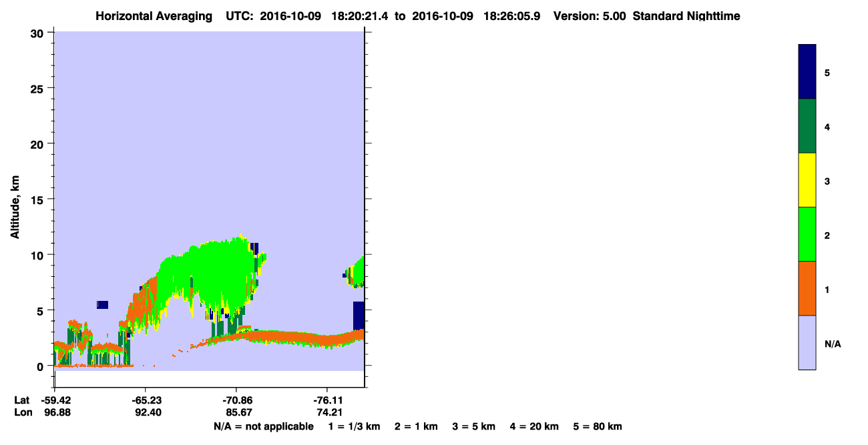Screen dimensions: 868x445
Task: Click the latitude value -65.23
Action: point(146,400)
